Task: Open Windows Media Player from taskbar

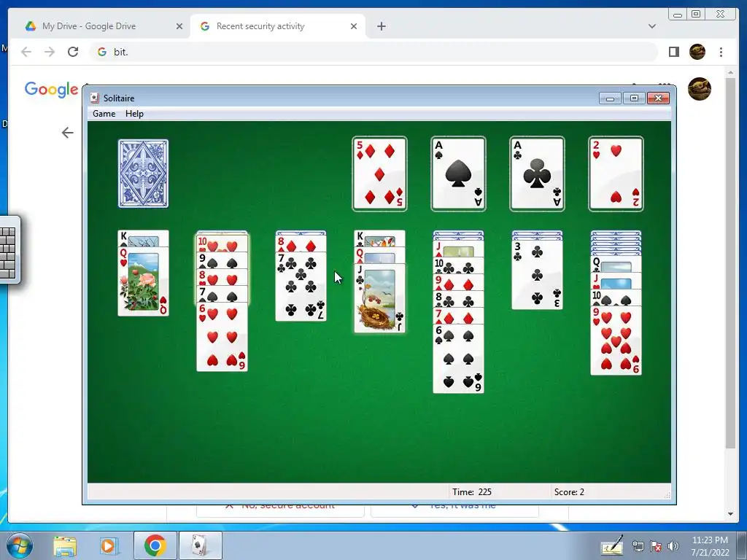Action: tap(109, 545)
